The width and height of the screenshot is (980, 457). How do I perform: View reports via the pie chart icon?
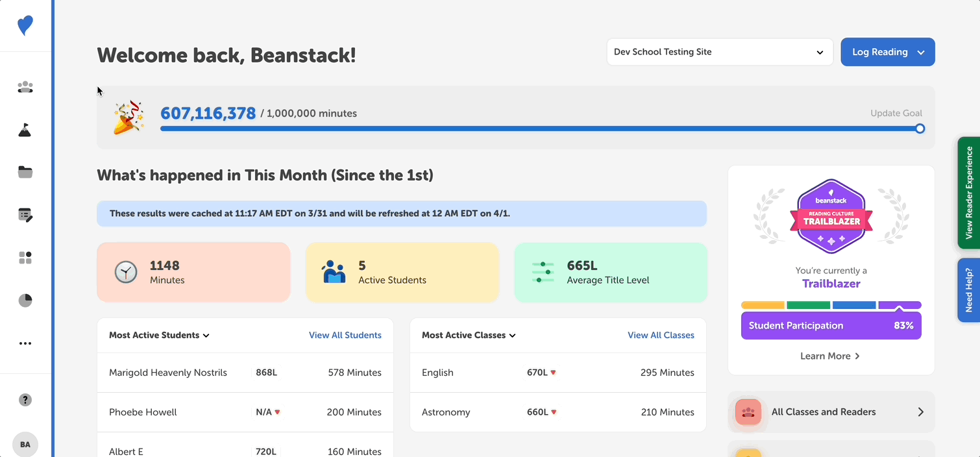coord(25,300)
